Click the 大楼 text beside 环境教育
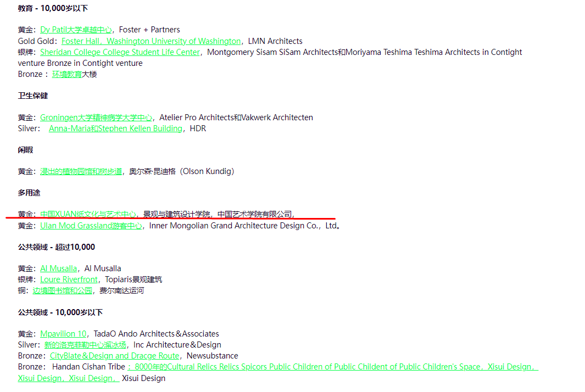 (x=89, y=74)
